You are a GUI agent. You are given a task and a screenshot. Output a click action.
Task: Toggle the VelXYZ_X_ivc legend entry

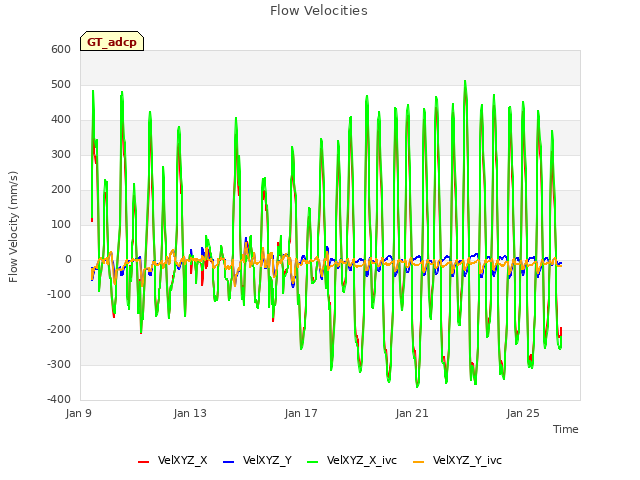pyautogui.click(x=352, y=460)
